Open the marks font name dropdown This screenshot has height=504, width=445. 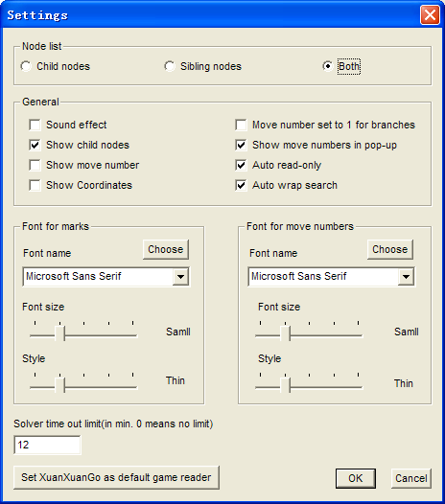[x=180, y=276]
